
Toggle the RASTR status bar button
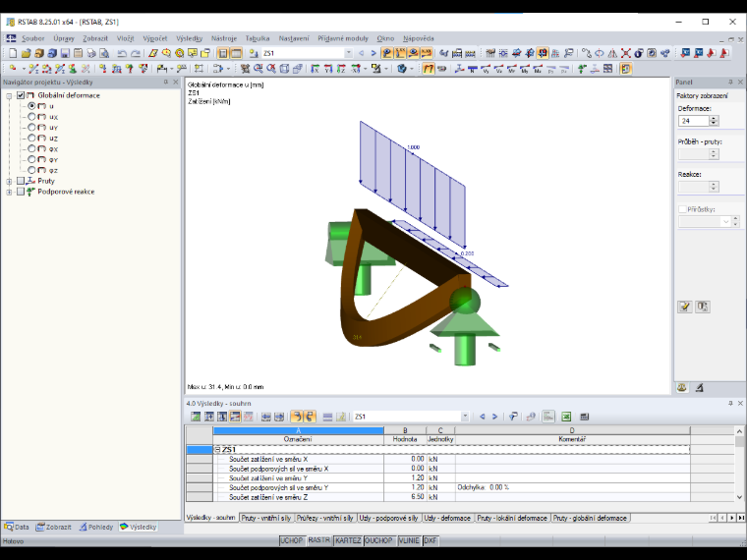tap(318, 540)
